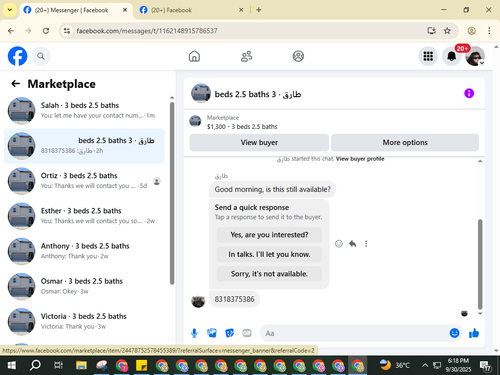Open Sticky Notes from taskbar
The width and height of the screenshot is (500, 375).
pyautogui.click(x=141, y=366)
